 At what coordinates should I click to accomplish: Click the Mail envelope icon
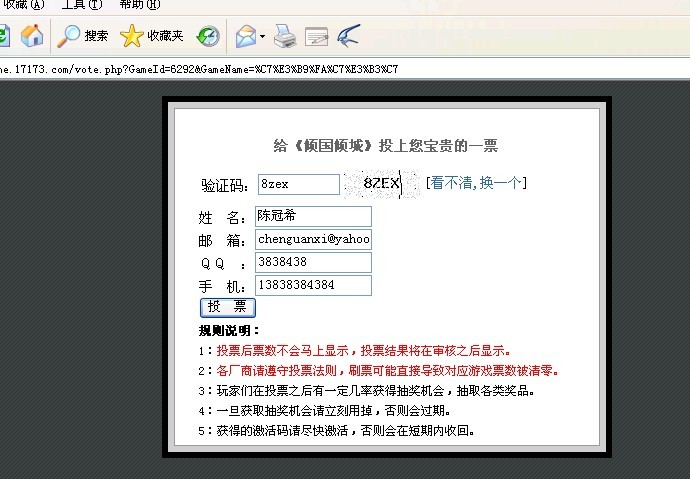[x=245, y=37]
